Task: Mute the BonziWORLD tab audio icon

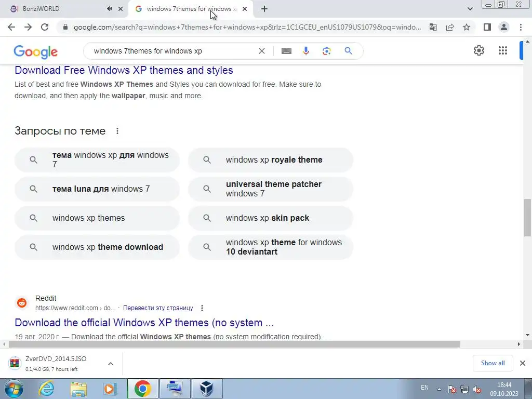Action: tap(109, 9)
